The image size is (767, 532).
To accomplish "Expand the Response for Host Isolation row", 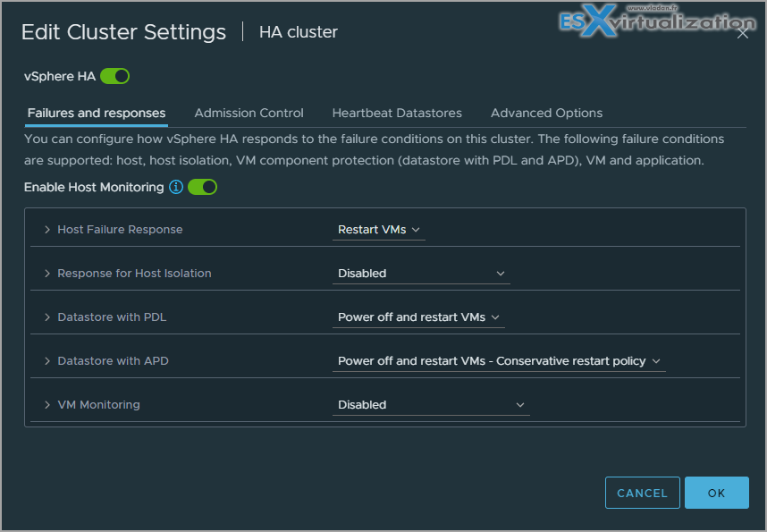I will [x=47, y=274].
